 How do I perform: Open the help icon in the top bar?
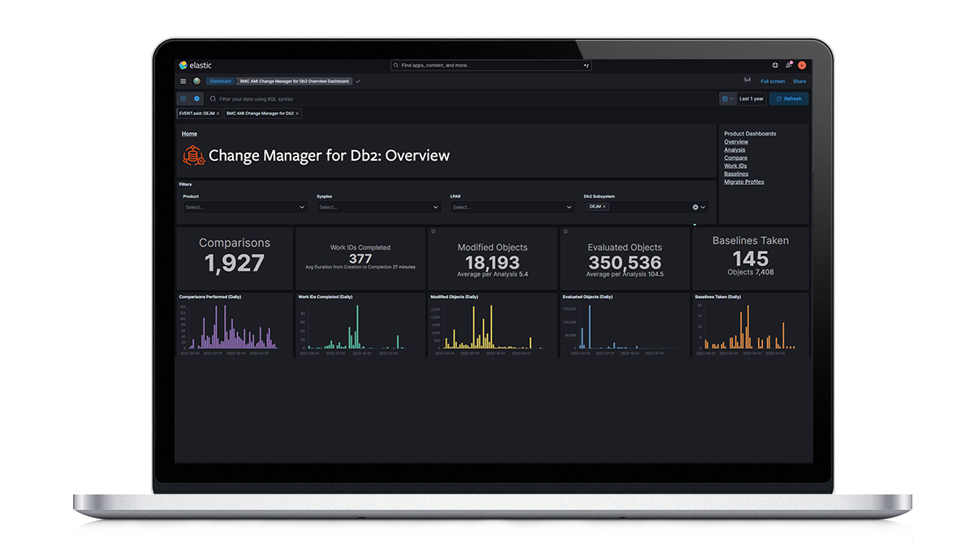[775, 65]
